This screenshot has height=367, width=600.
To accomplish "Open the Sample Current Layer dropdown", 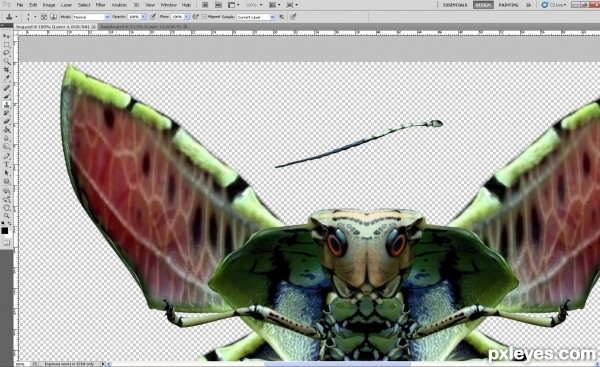I will 256,17.
